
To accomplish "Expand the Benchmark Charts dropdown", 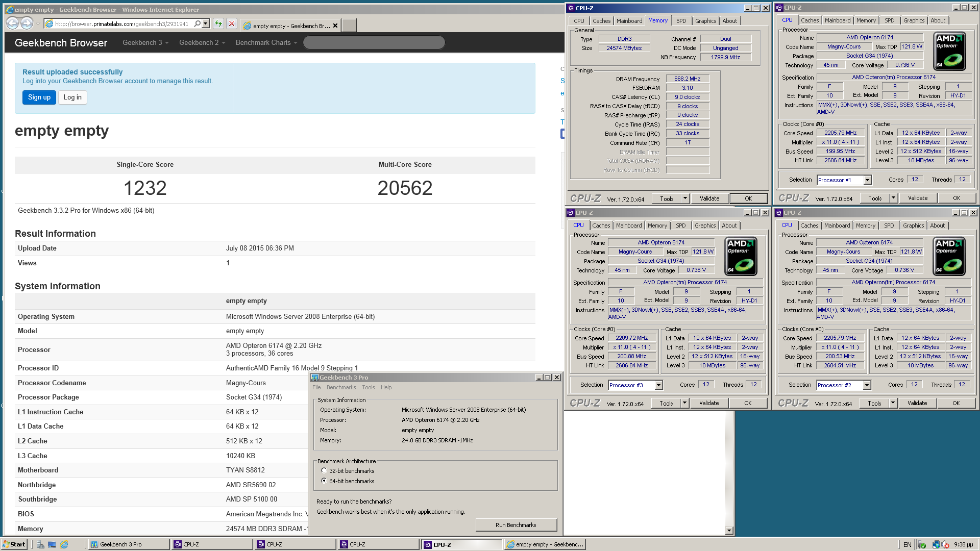I will [266, 43].
